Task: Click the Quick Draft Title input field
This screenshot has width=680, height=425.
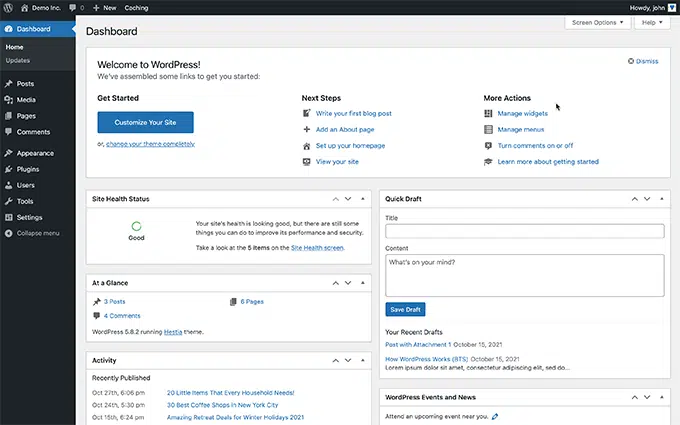Action: (524, 231)
